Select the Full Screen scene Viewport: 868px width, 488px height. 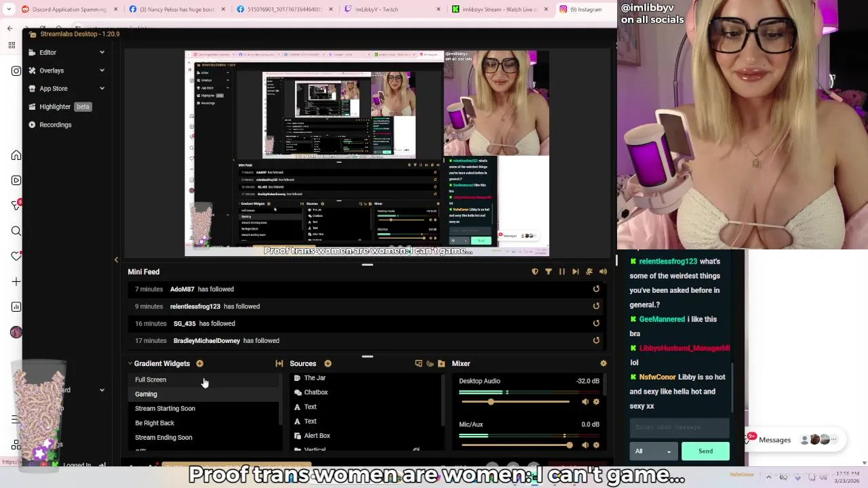(x=203, y=380)
